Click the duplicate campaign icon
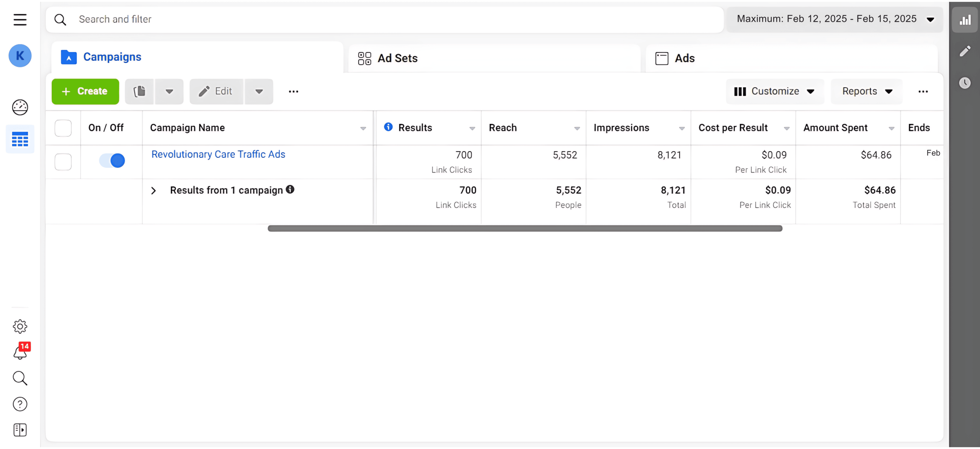Image resolution: width=980 pixels, height=449 pixels. point(139,91)
